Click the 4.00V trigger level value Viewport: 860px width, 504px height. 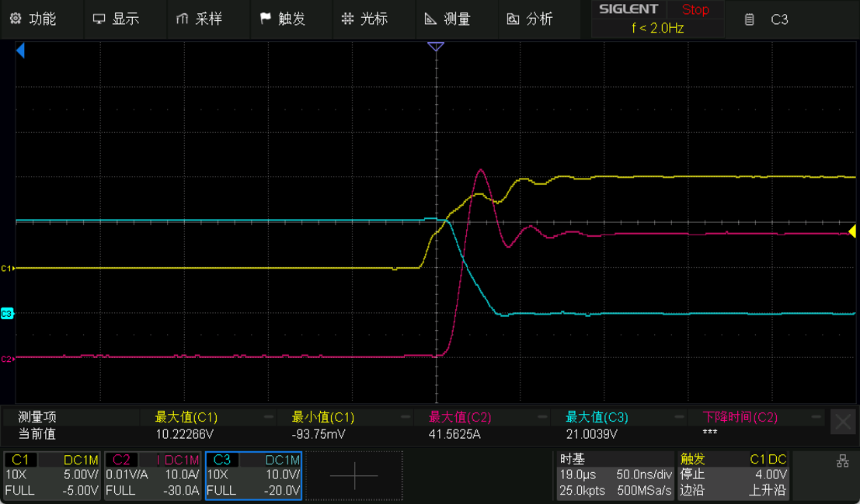coord(771,475)
